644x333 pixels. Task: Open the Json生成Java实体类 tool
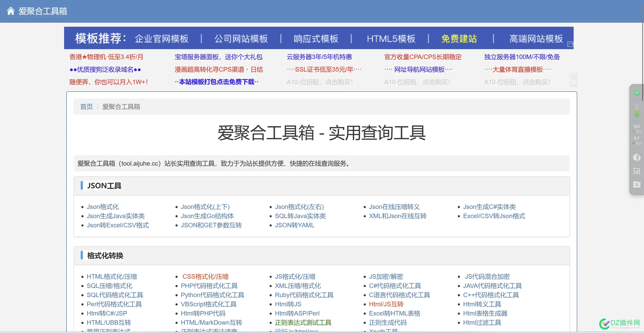[x=115, y=216]
